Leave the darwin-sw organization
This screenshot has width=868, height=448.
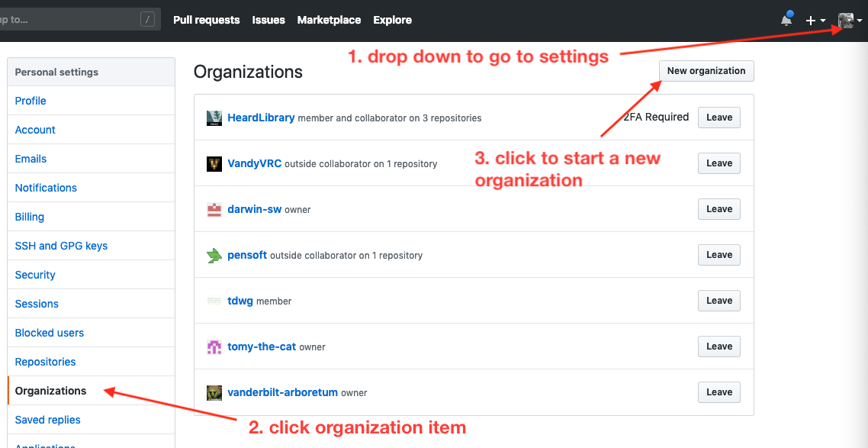click(719, 209)
